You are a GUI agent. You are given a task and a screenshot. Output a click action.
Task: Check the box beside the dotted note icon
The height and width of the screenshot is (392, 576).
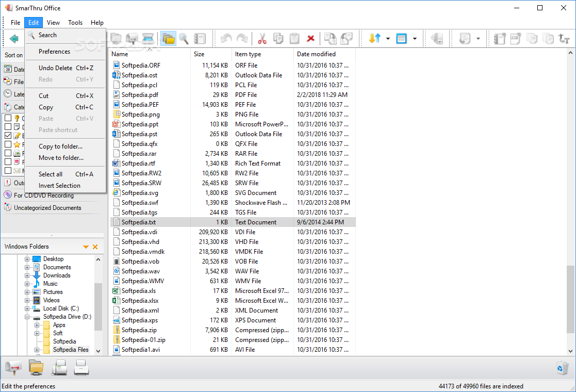pyautogui.click(x=8, y=127)
